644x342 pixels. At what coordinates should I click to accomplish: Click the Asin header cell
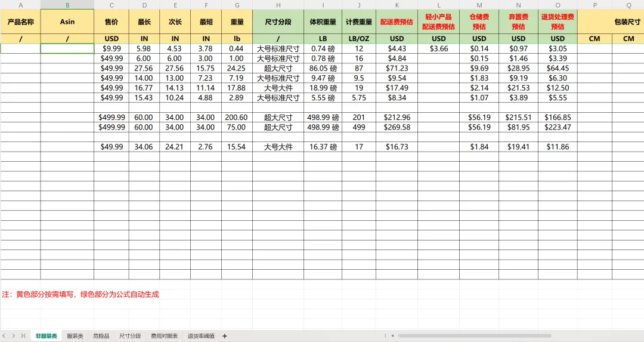[67, 22]
